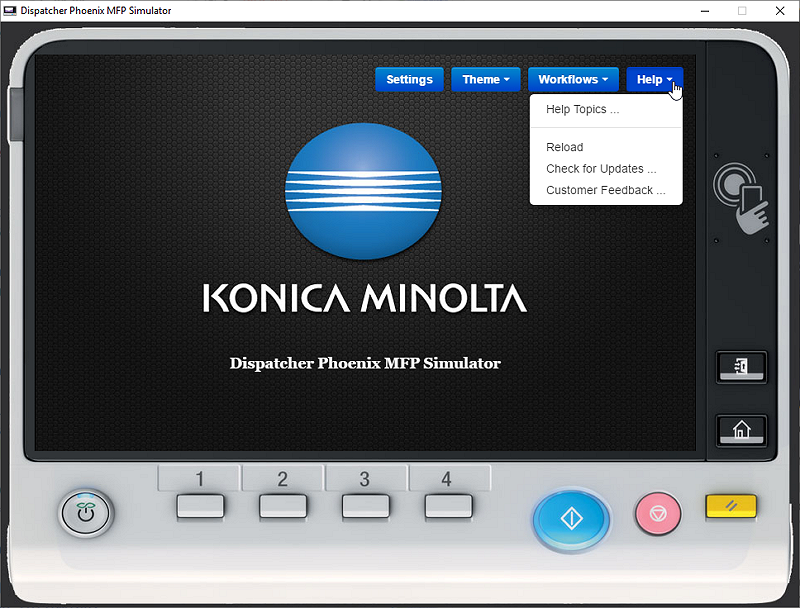Tap the NFC card reader icon

(x=741, y=198)
